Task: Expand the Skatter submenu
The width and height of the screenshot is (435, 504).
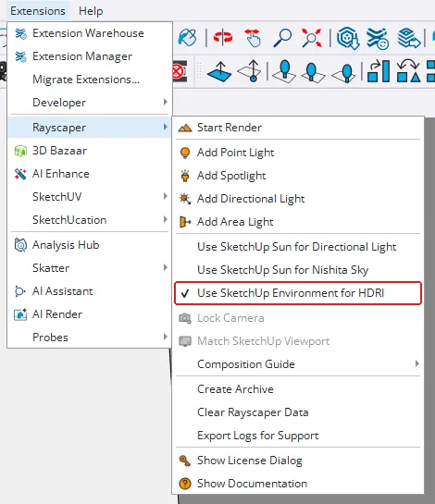Action: 89,268
